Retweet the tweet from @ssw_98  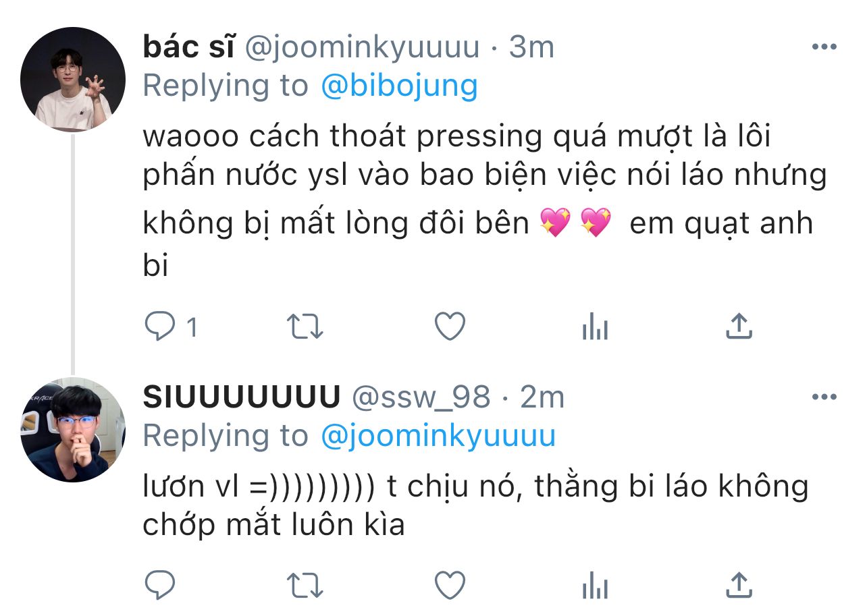(306, 586)
